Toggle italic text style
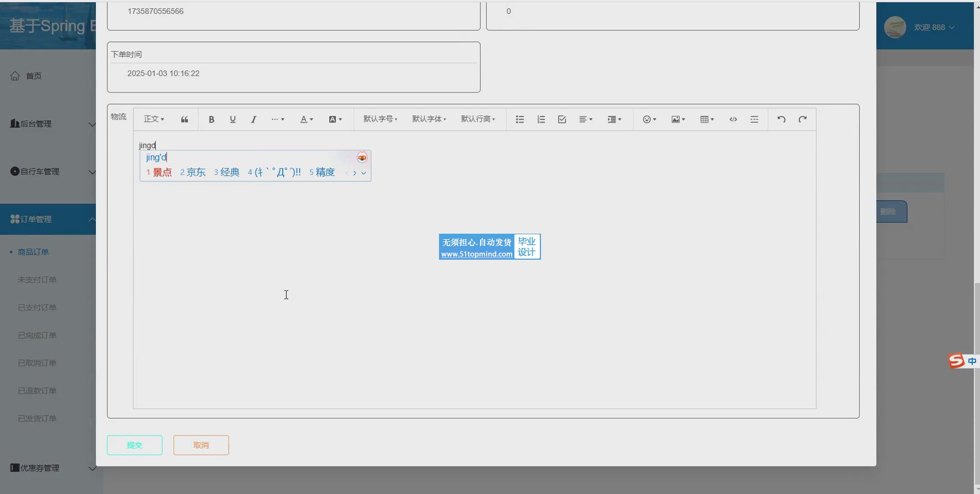Image resolution: width=980 pixels, height=494 pixels. [254, 120]
